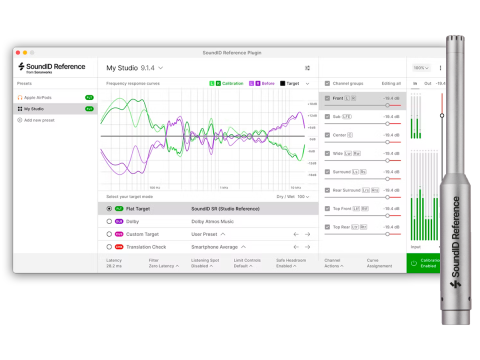Open the Safe Headroom Enabled menu
The width and height of the screenshot is (480, 360).
point(291,263)
